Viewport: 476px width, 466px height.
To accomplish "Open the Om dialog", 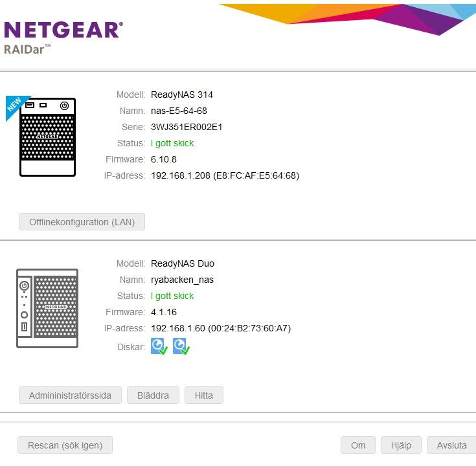I will [x=358, y=445].
